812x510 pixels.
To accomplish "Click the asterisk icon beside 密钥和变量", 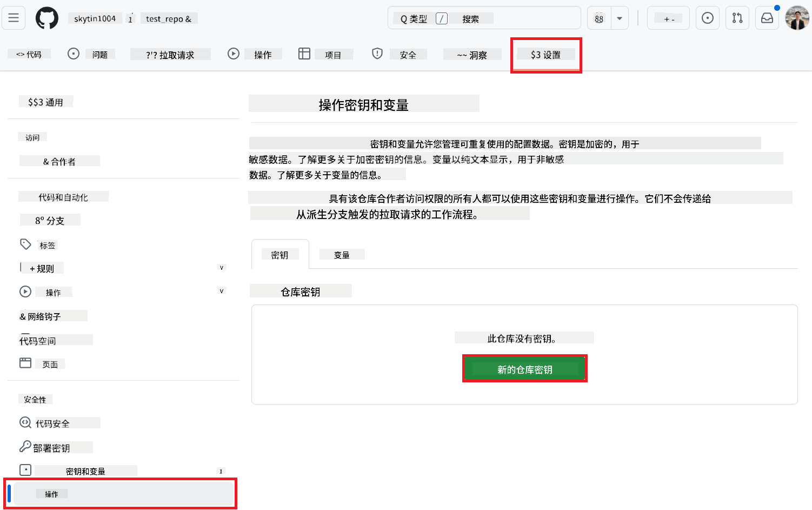I will (25, 470).
